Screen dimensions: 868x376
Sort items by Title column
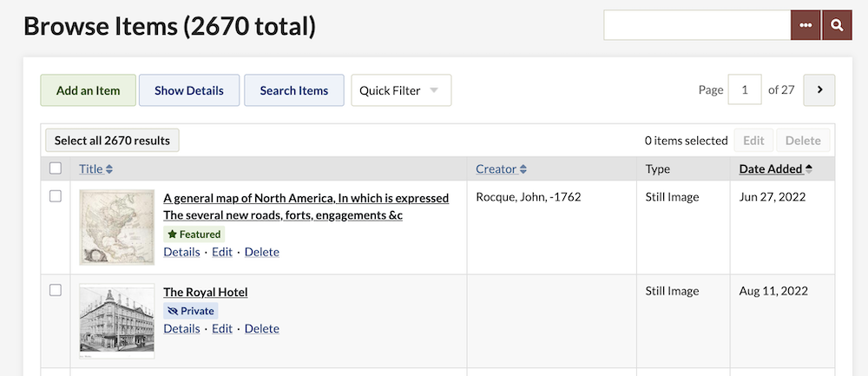pos(95,168)
